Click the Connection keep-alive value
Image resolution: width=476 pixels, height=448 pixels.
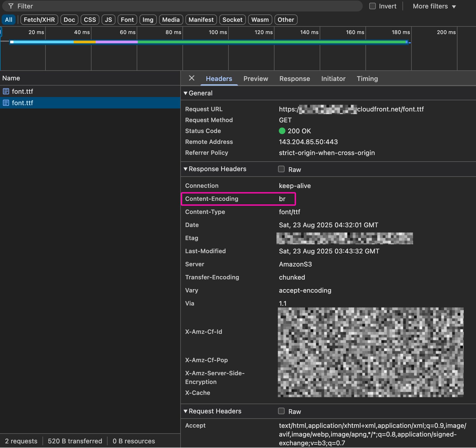[295, 186]
